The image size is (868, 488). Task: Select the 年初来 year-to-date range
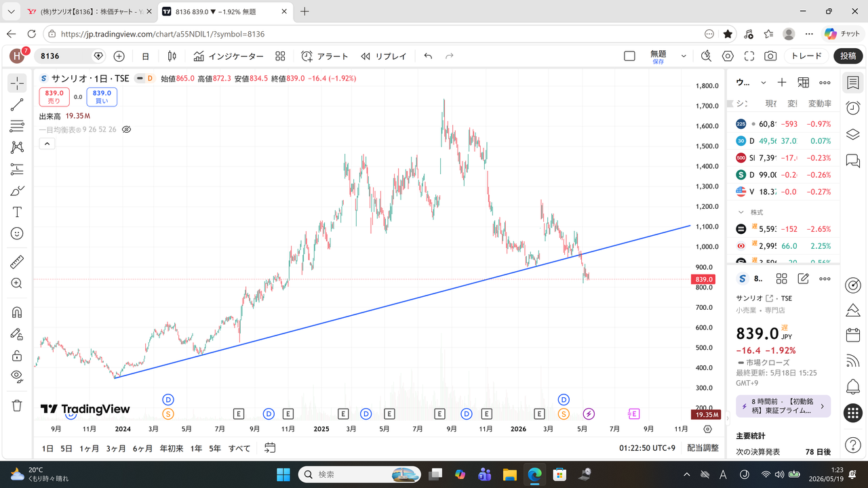click(x=172, y=448)
